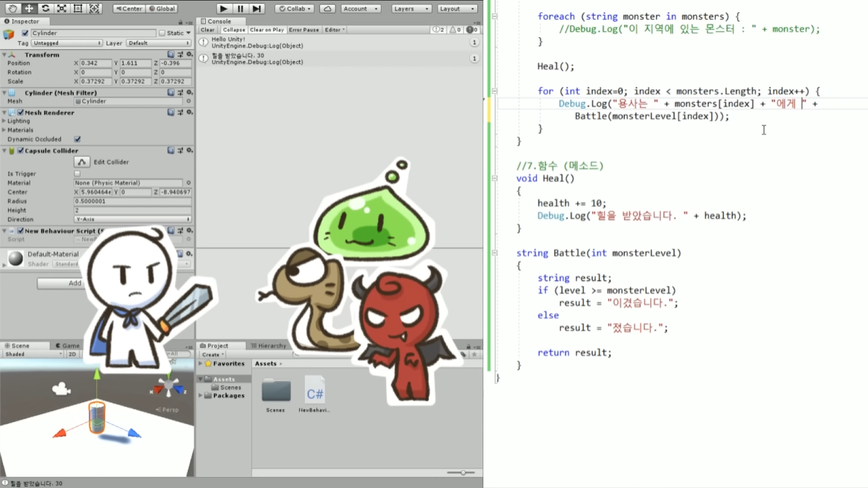868x488 pixels.
Task: Select the Move tool
Action: 29,8
